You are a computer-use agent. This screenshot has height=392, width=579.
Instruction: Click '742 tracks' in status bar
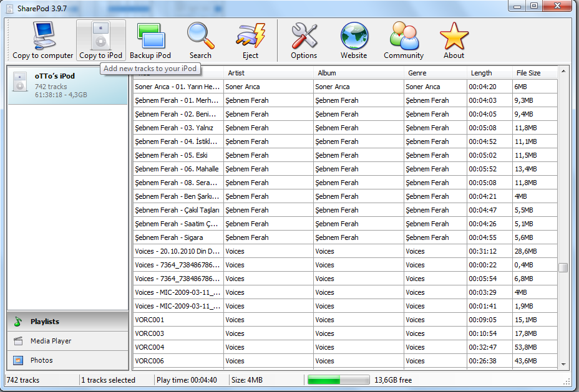(x=23, y=380)
